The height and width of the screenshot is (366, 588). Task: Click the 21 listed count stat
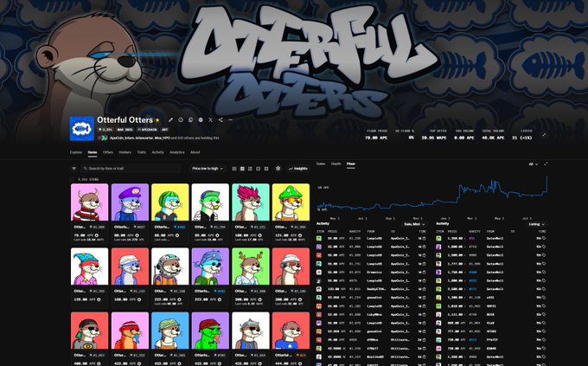521,135
